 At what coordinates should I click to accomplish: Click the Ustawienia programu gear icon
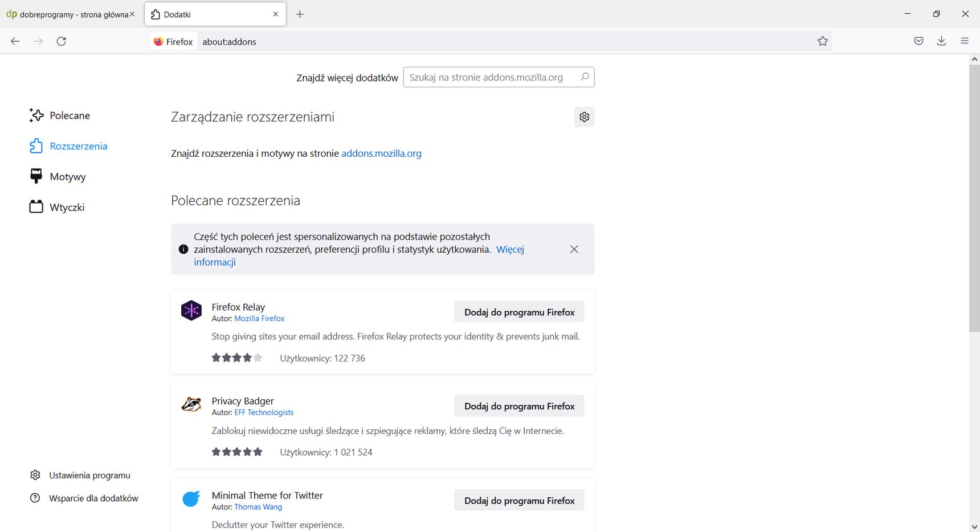click(x=35, y=475)
